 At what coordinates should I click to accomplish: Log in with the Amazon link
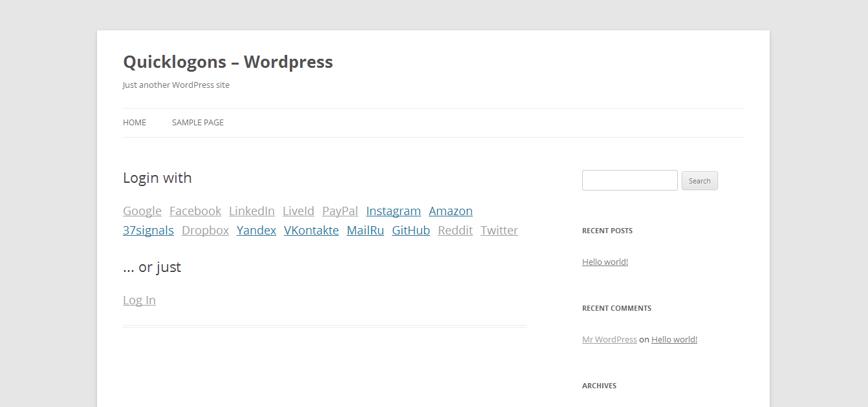coord(451,211)
